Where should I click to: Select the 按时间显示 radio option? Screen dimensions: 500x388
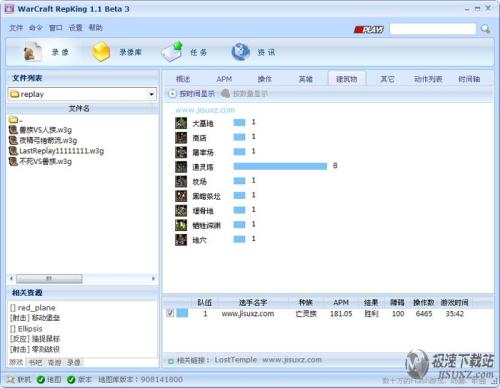(x=172, y=94)
